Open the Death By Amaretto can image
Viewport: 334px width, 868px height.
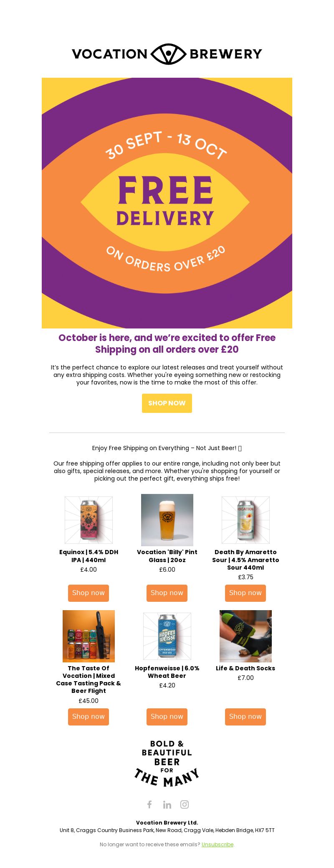(245, 520)
